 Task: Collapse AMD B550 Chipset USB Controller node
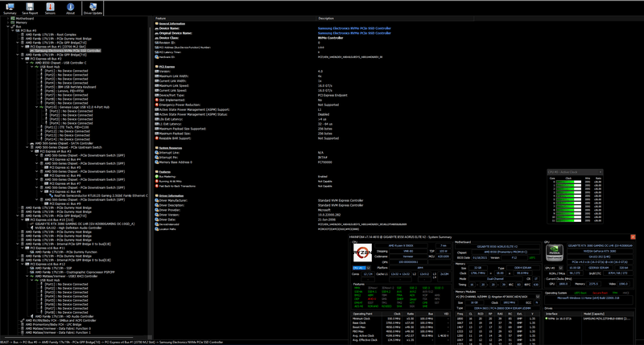[27, 63]
